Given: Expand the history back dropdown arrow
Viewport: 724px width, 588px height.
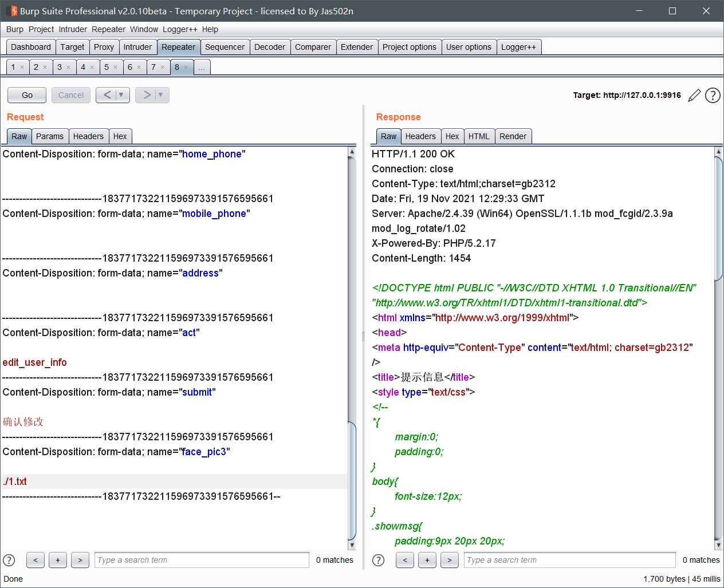Looking at the screenshot, I should (121, 95).
